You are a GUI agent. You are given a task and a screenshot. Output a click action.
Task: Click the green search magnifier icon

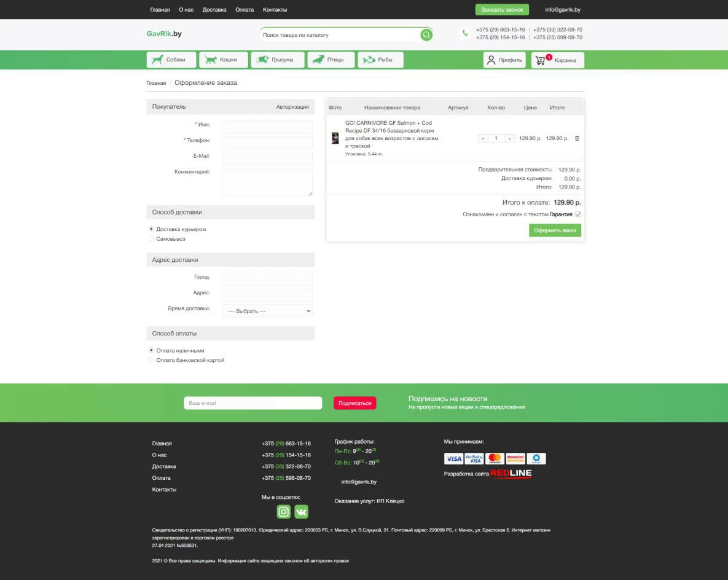click(426, 35)
